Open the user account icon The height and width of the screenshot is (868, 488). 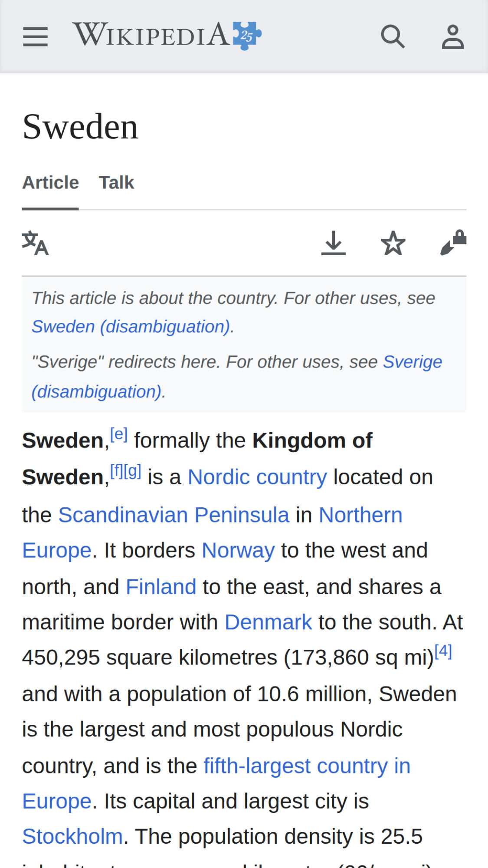[x=453, y=36]
